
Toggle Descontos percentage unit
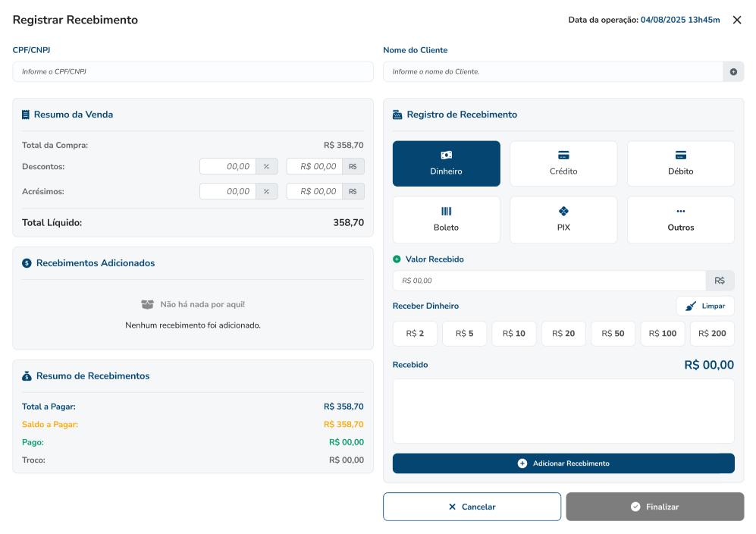pyautogui.click(x=267, y=167)
